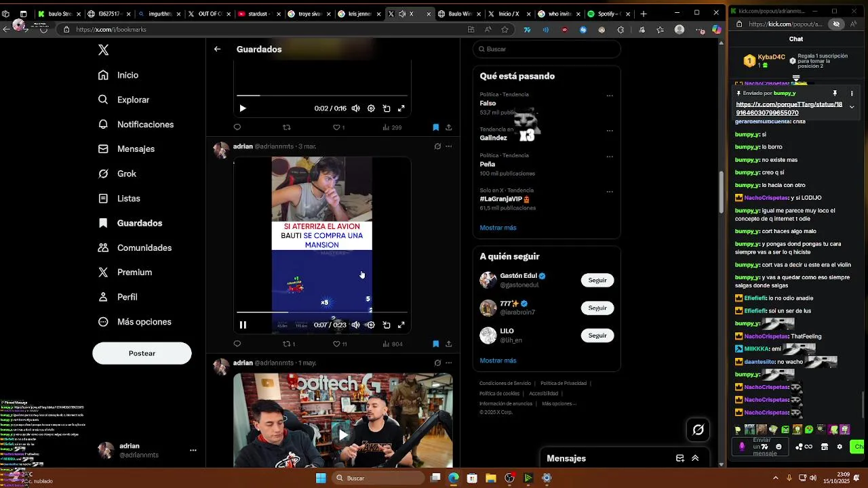
Task: Mute the avion video at 0:07 / 0:23
Action: [355, 325]
